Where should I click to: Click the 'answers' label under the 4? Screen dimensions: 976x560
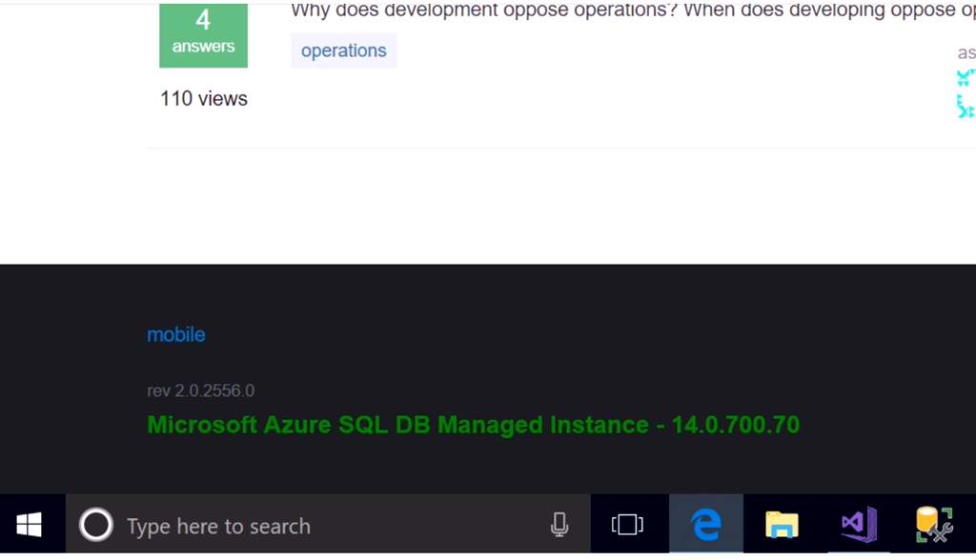pyautogui.click(x=203, y=47)
